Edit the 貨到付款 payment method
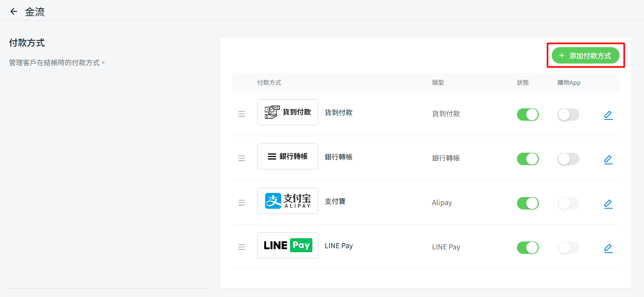 click(x=608, y=115)
